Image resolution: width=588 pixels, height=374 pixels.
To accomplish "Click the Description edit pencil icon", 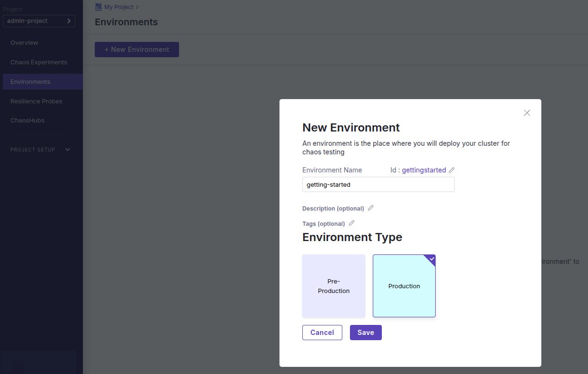I will point(371,208).
